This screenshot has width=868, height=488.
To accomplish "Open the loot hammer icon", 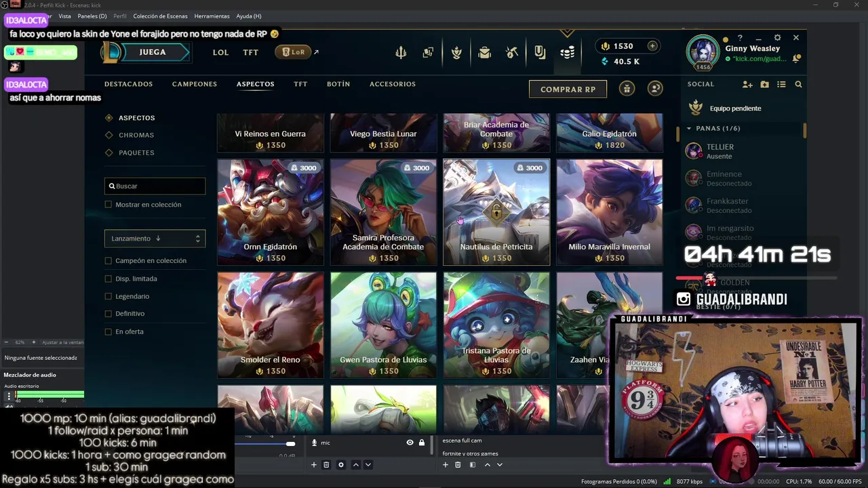I will coord(512,52).
